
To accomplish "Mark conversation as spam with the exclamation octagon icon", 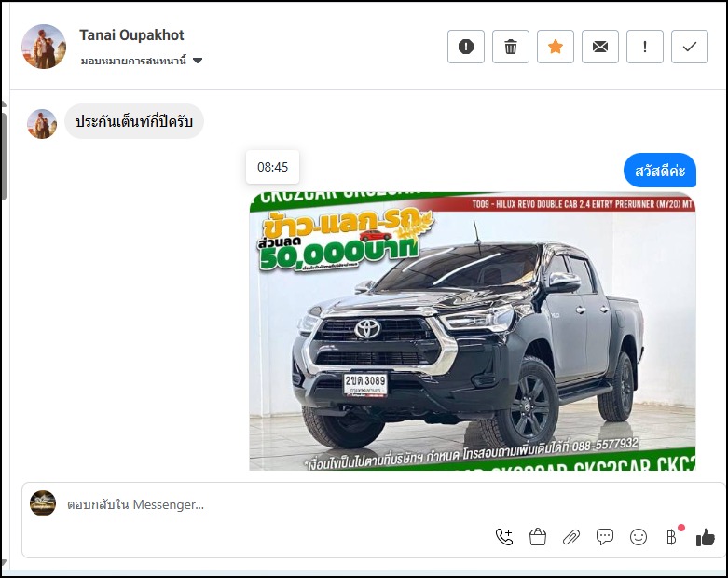I will pos(466,47).
